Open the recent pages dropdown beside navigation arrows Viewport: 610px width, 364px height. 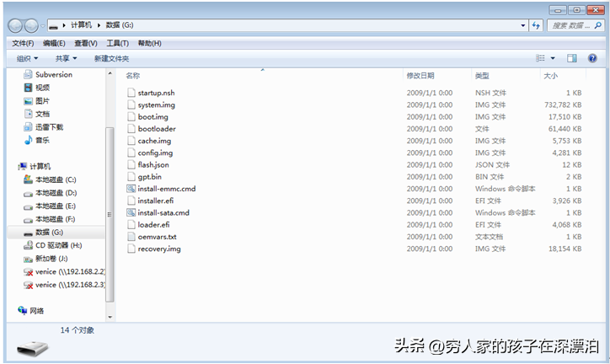[x=42, y=26]
